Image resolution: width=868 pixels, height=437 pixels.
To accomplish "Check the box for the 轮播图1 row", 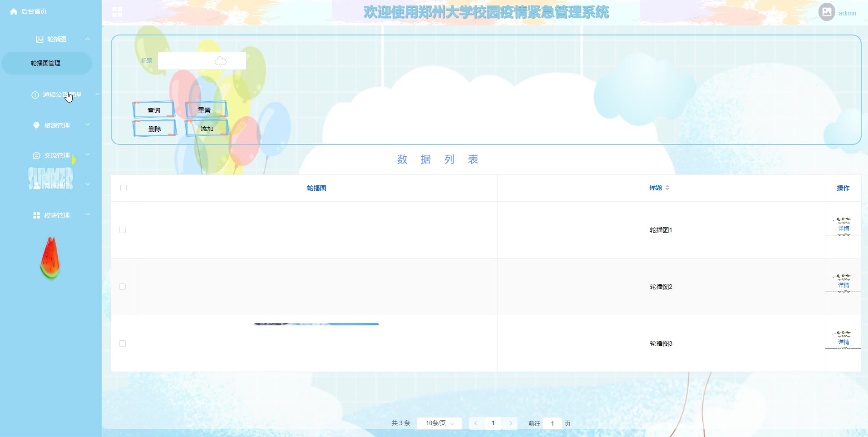I will click(x=123, y=230).
